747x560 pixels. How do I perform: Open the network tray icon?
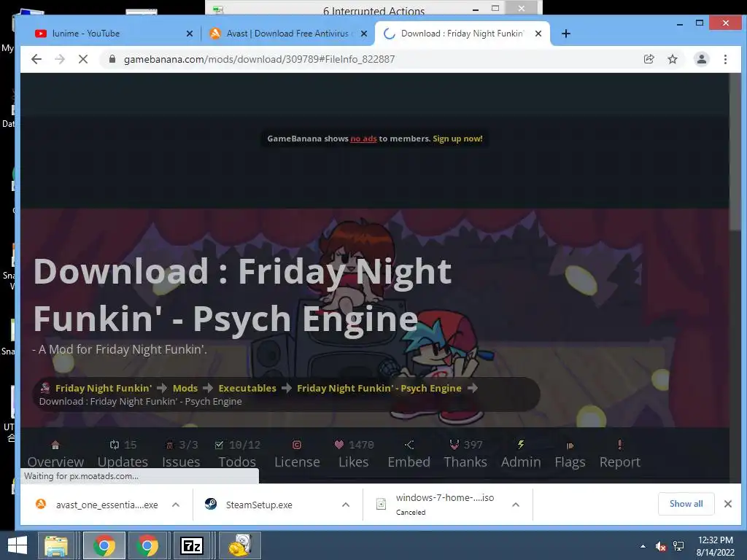(678, 546)
